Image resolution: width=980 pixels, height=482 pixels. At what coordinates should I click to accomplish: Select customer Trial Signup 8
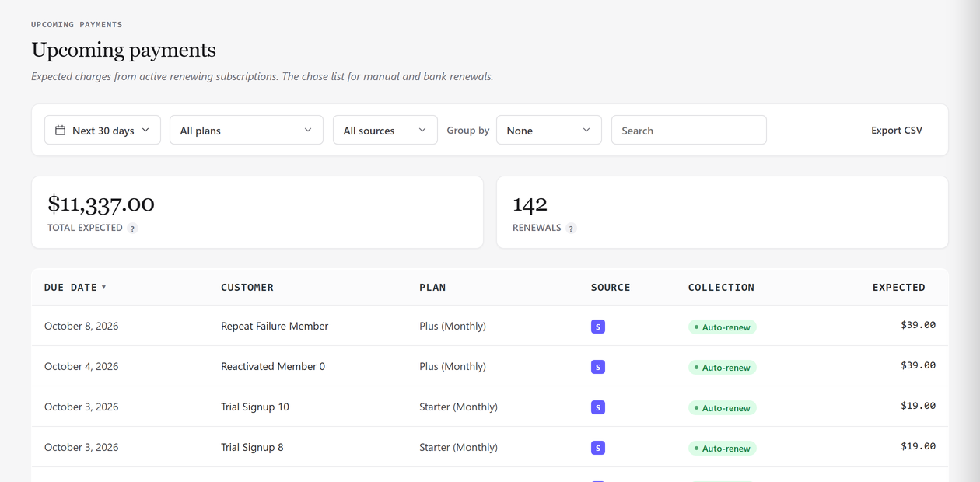pos(252,447)
